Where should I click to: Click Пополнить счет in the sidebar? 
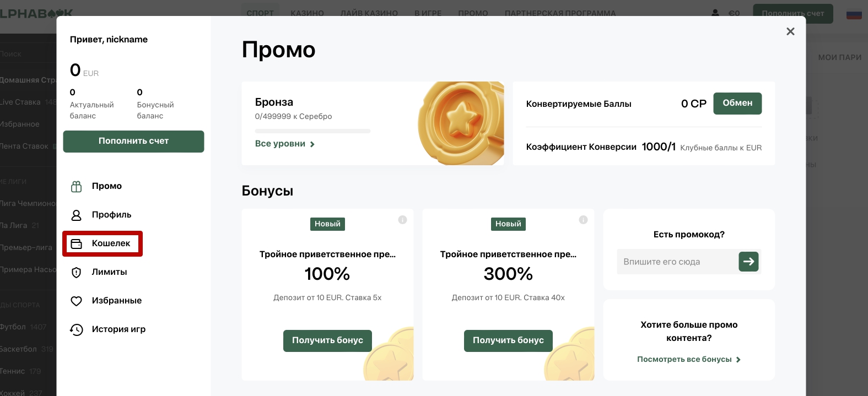coord(133,142)
